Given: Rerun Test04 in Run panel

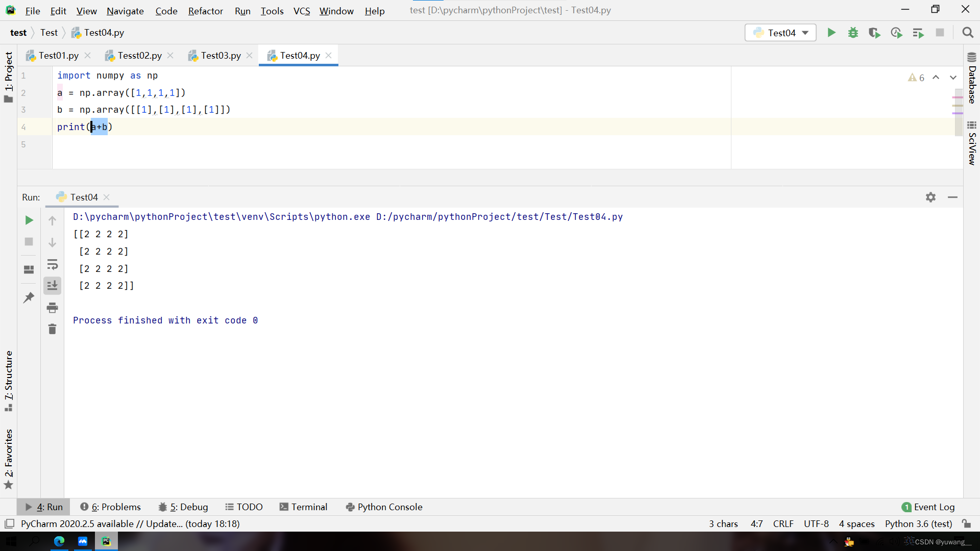Looking at the screenshot, I should tap(29, 220).
